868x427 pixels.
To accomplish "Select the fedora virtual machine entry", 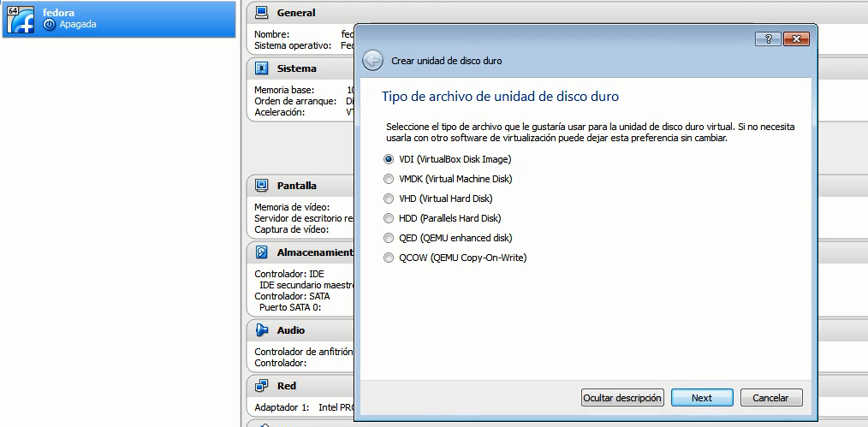I will [118, 20].
